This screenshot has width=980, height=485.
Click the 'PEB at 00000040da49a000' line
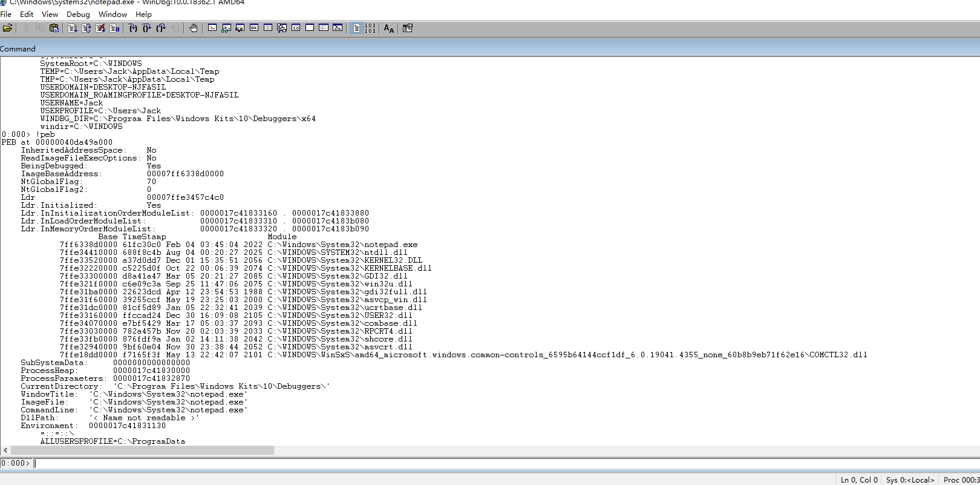coord(57,142)
